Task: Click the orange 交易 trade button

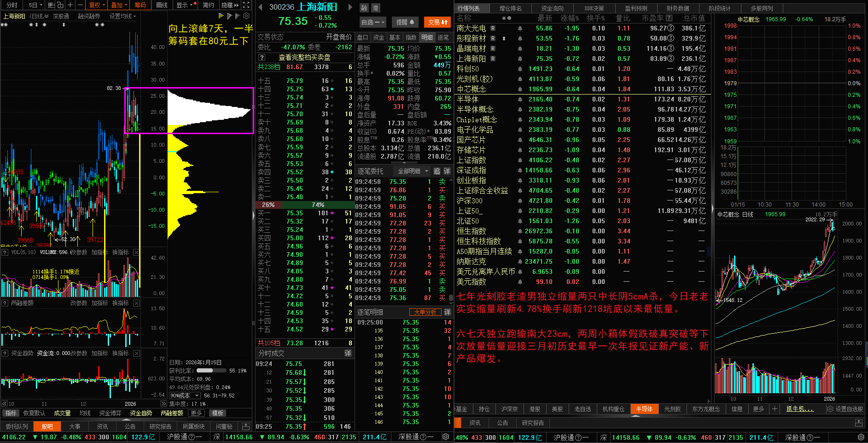Action: pyautogui.click(x=438, y=22)
